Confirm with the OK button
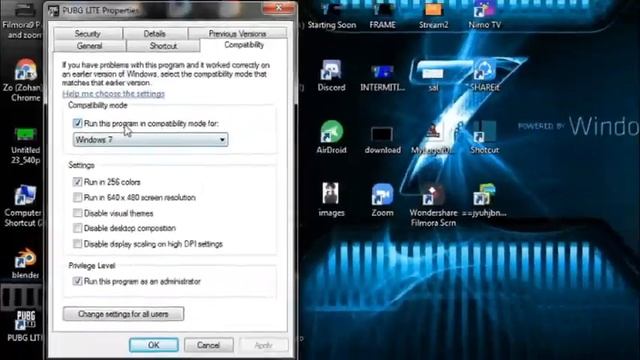The width and height of the screenshot is (640, 360). (153, 345)
